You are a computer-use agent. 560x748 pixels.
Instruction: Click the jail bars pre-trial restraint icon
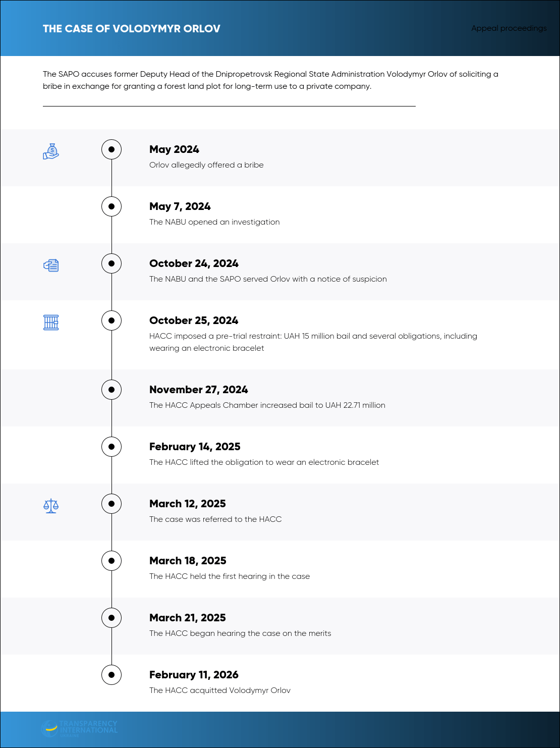pos(51,323)
